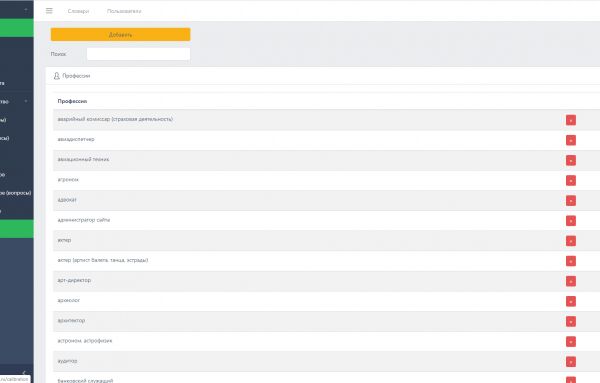Screen dimensions: 600x383
Task: Select the астроном, астрофизик entry text
Action: [85, 341]
